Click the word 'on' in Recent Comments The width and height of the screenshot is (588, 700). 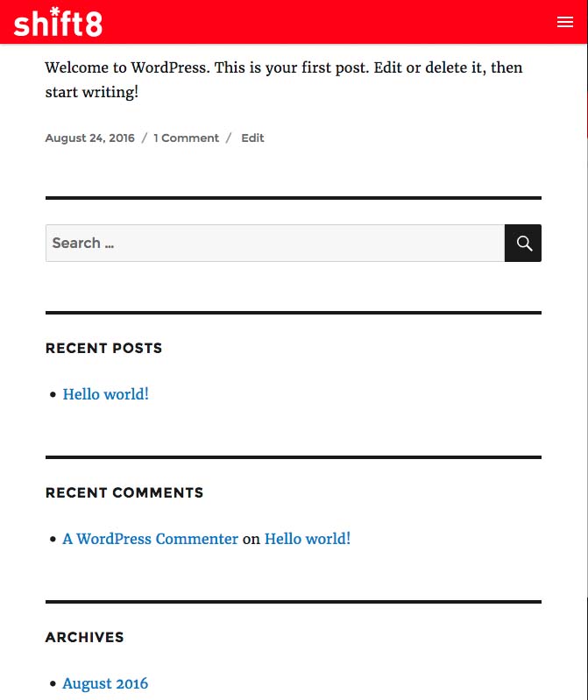click(251, 539)
